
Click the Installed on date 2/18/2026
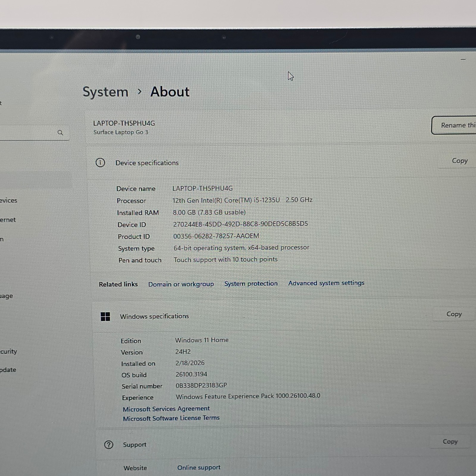click(x=190, y=363)
